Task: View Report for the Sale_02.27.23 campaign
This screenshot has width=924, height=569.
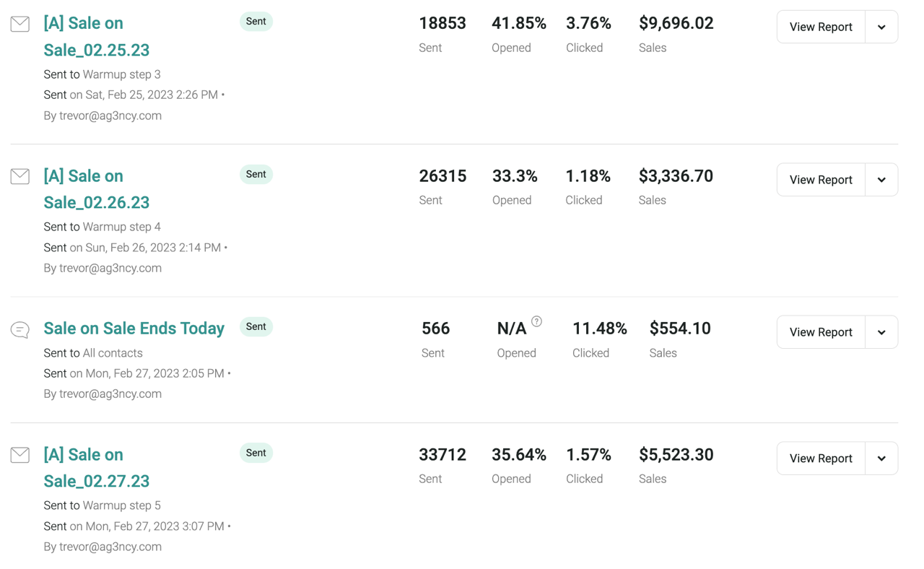Action: 821,459
